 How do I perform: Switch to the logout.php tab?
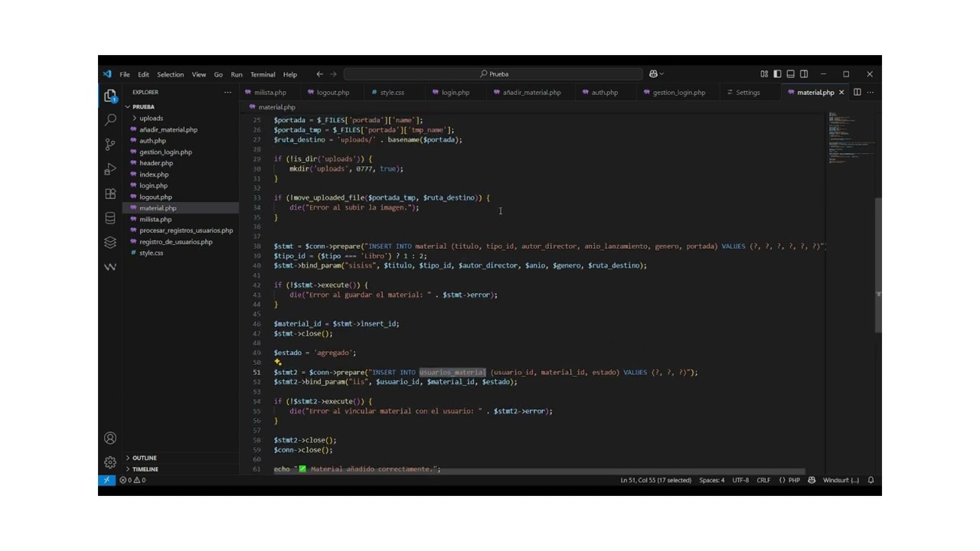[333, 93]
